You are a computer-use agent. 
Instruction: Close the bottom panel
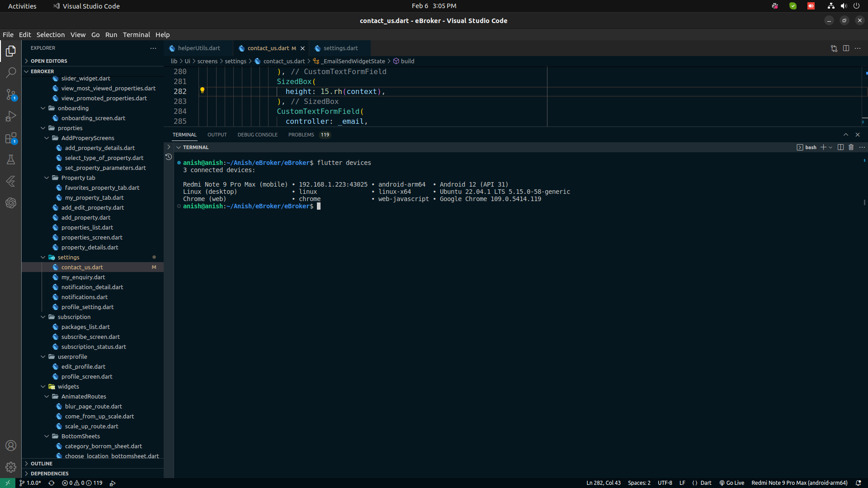coord(858,135)
